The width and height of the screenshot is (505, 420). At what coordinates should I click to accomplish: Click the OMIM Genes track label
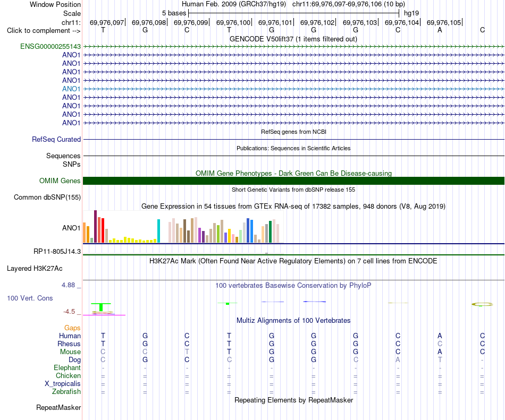pyautogui.click(x=60, y=181)
